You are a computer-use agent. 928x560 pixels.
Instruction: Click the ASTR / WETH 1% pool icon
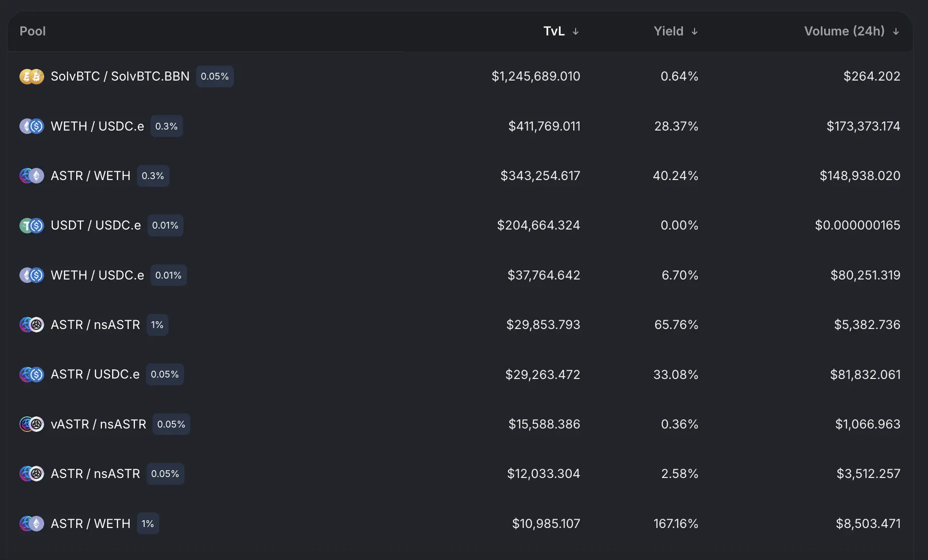[32, 524]
